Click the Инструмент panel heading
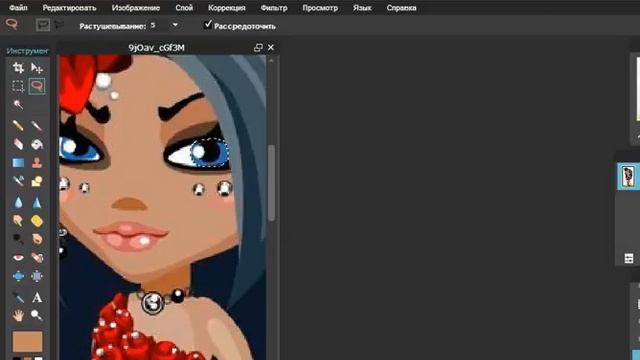Screen dimensions: 640x360 tap(27, 51)
